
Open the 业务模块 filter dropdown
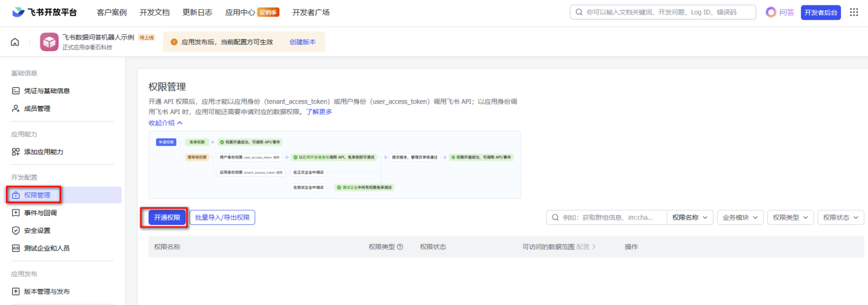pos(740,218)
